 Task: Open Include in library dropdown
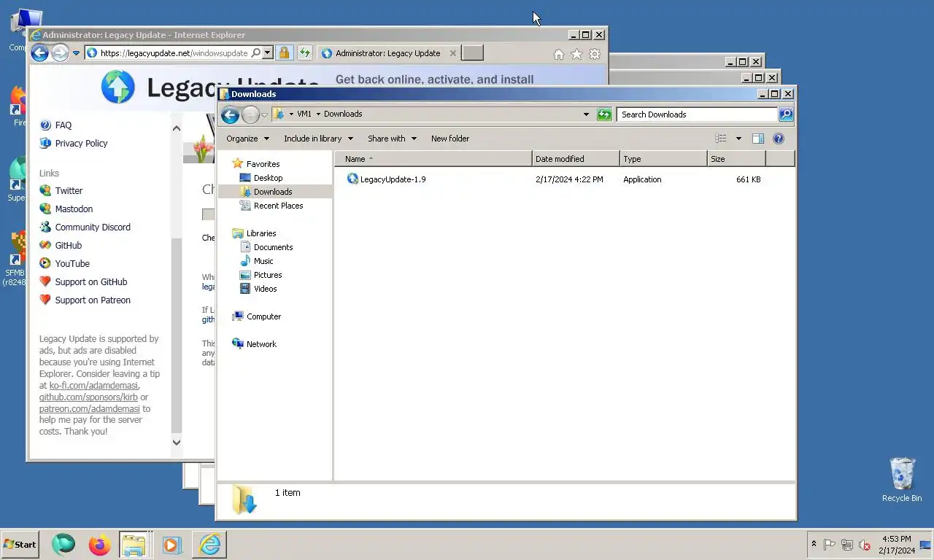318,139
